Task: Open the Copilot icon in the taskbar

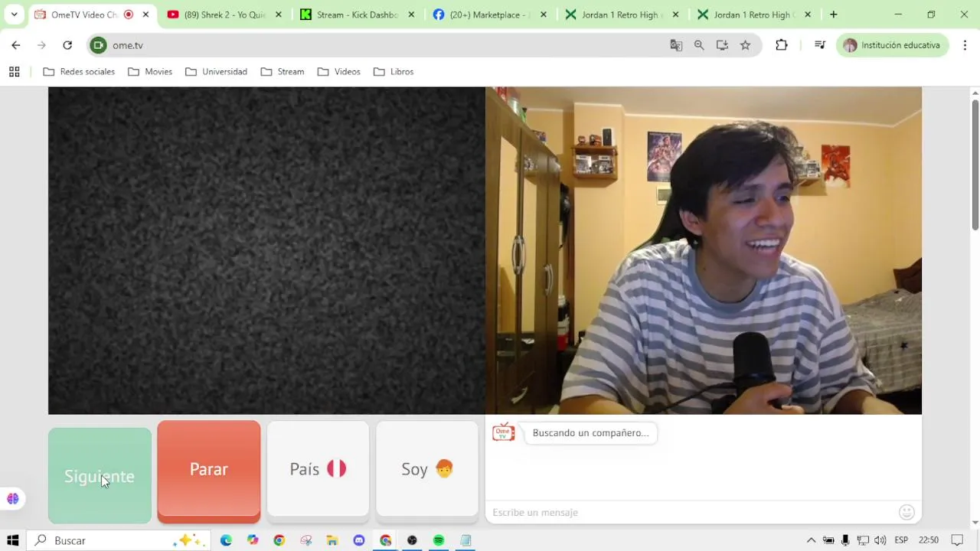Action: click(253, 540)
